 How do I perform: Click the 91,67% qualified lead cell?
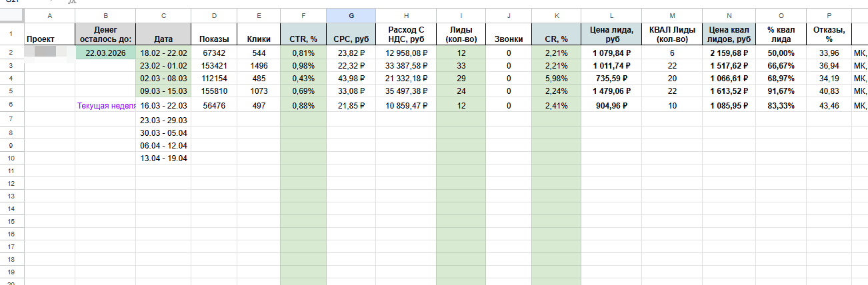click(x=781, y=91)
